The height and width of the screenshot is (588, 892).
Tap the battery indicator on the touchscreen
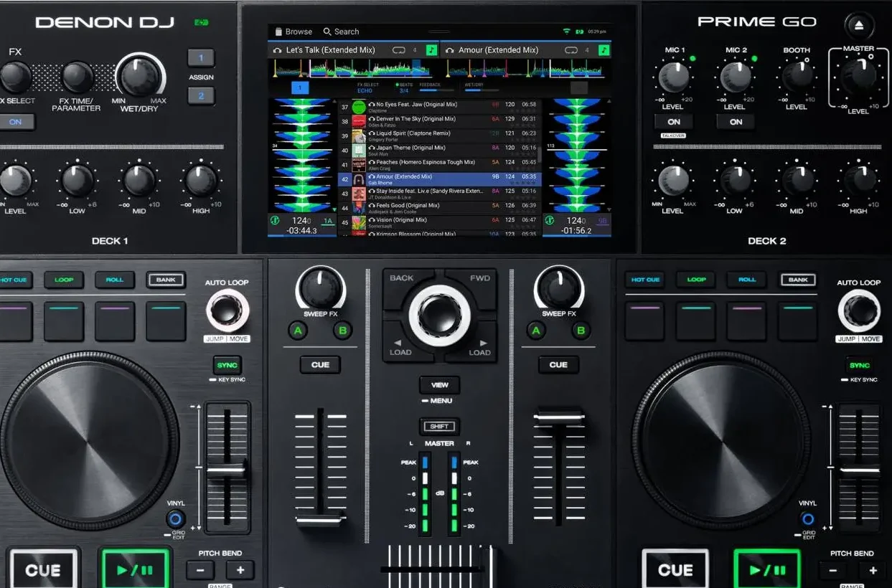click(x=579, y=32)
